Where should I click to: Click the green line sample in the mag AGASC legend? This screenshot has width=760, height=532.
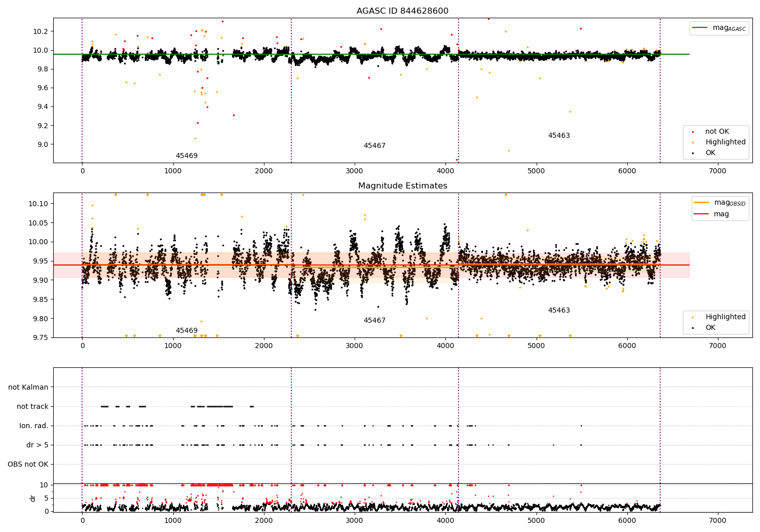(700, 28)
